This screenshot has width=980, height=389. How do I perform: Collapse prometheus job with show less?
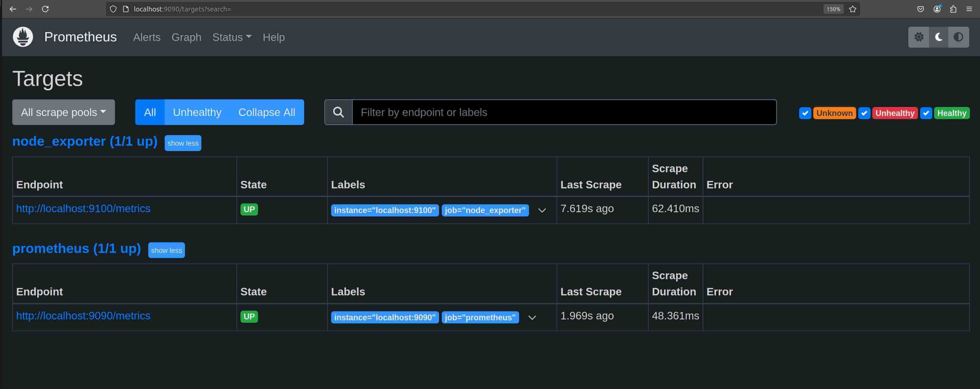166,250
